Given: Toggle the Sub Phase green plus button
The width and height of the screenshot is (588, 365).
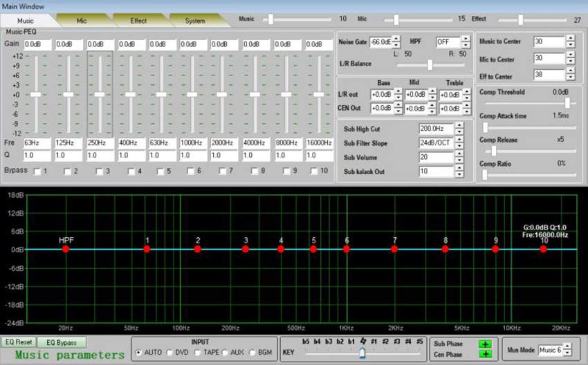Looking at the screenshot, I should tap(485, 344).
